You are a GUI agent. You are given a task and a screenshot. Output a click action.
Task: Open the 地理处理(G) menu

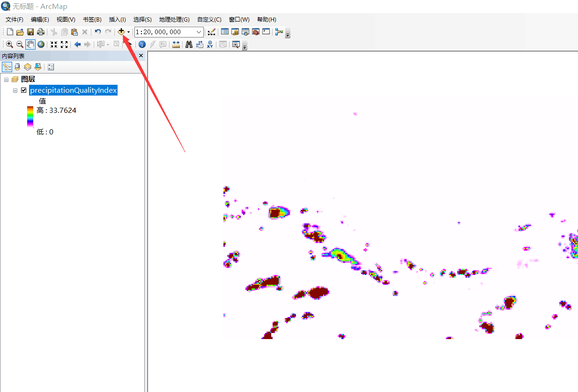(x=174, y=19)
